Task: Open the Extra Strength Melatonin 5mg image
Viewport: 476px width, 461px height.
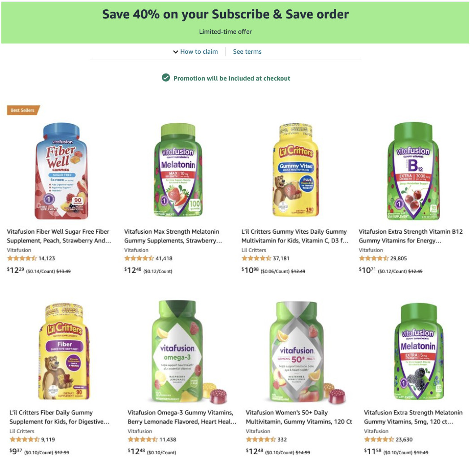Action: click(418, 351)
